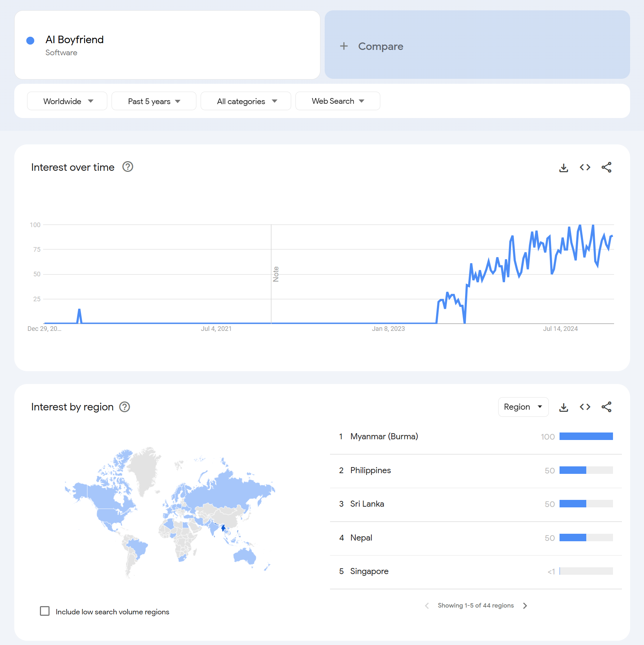Open the Nepal region row
The height and width of the screenshot is (645, 644).
pos(475,538)
